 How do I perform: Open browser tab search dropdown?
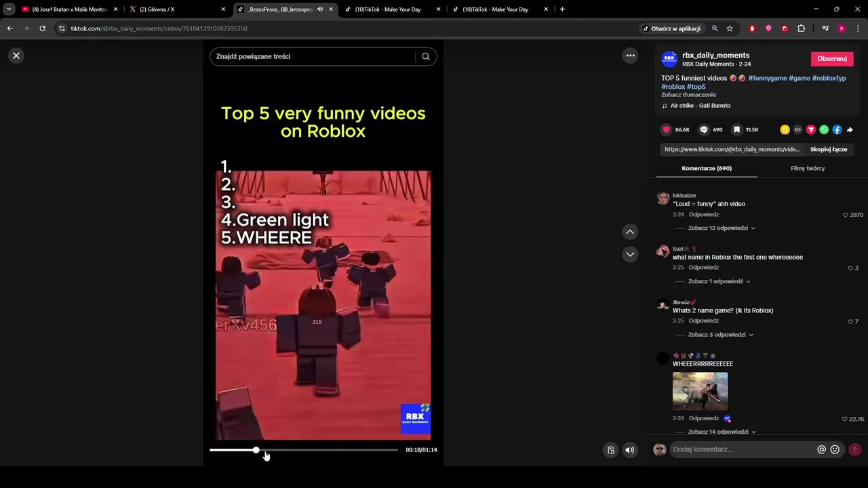coord(8,9)
